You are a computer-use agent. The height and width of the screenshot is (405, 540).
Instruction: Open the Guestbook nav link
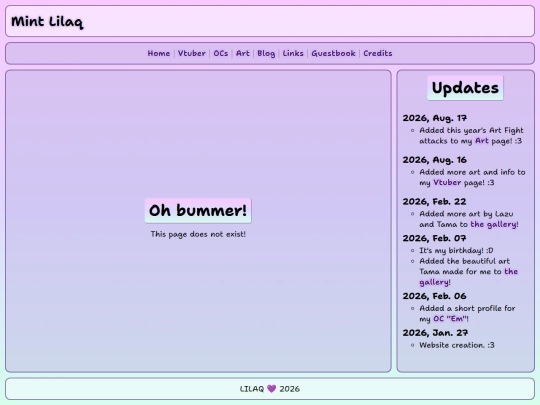coord(333,53)
